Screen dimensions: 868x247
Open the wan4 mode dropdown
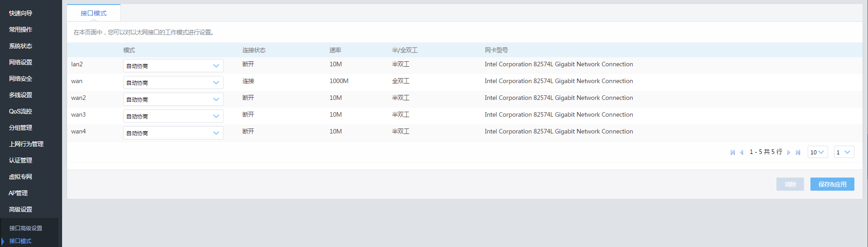coord(173,133)
